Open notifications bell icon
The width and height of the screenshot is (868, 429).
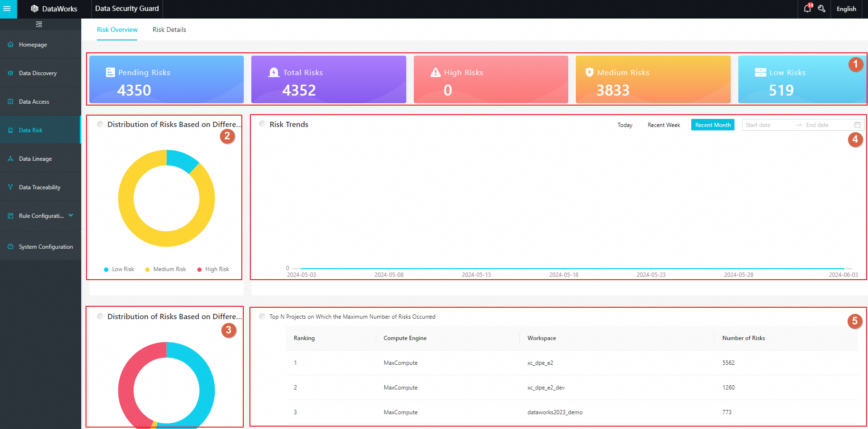click(x=808, y=9)
